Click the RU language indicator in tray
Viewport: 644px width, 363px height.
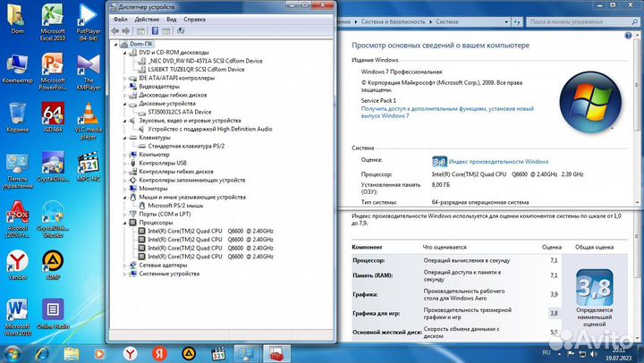[x=547, y=353]
